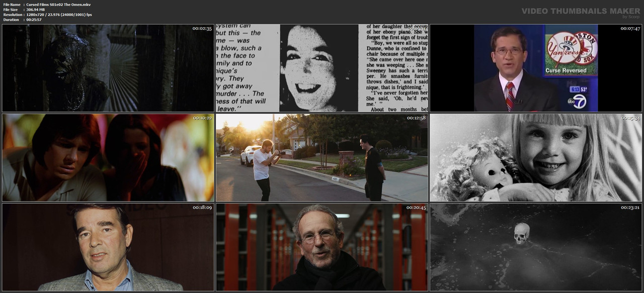Click the 'Duration' header label
This screenshot has width=644, height=293.
click(x=11, y=20)
